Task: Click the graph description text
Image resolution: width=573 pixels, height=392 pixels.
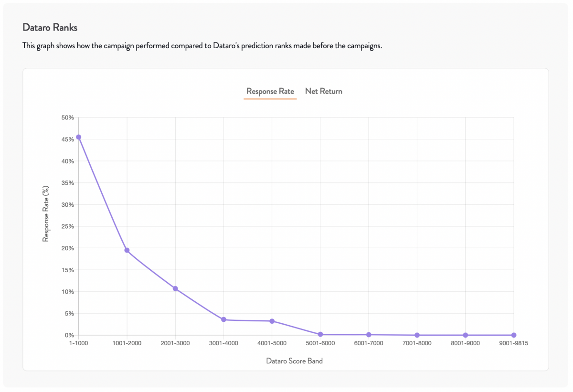Action: 202,46
